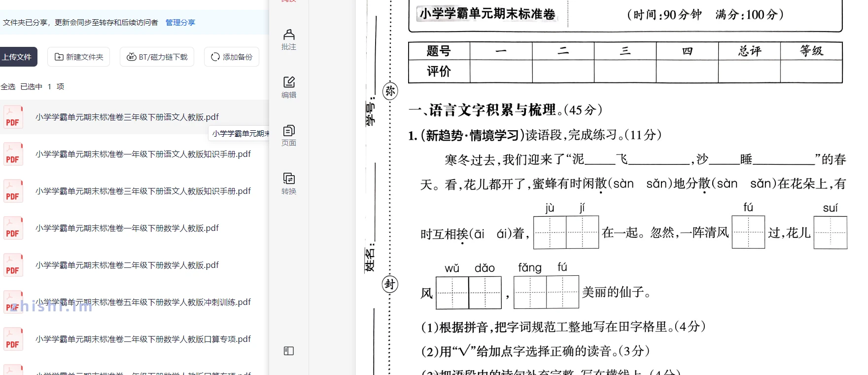Open the 转换 convert tool
This screenshot has width=868, height=375.
(289, 184)
